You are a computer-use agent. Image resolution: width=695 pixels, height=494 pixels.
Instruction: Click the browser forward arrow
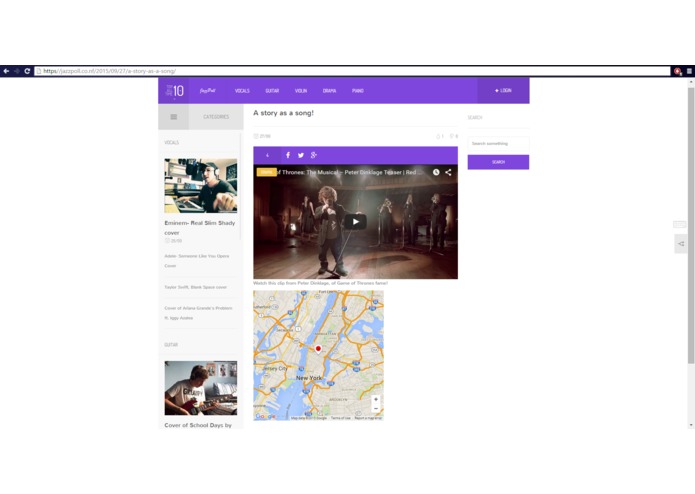(x=17, y=71)
